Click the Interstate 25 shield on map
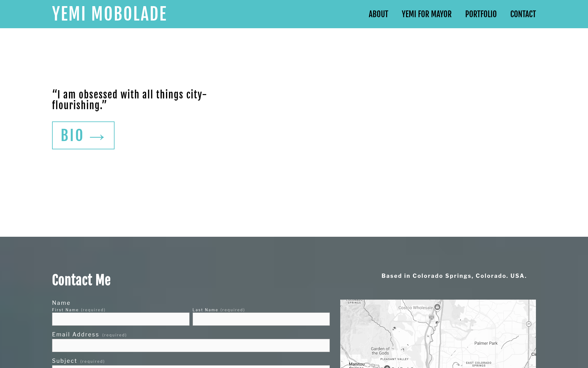 pyautogui.click(x=432, y=317)
